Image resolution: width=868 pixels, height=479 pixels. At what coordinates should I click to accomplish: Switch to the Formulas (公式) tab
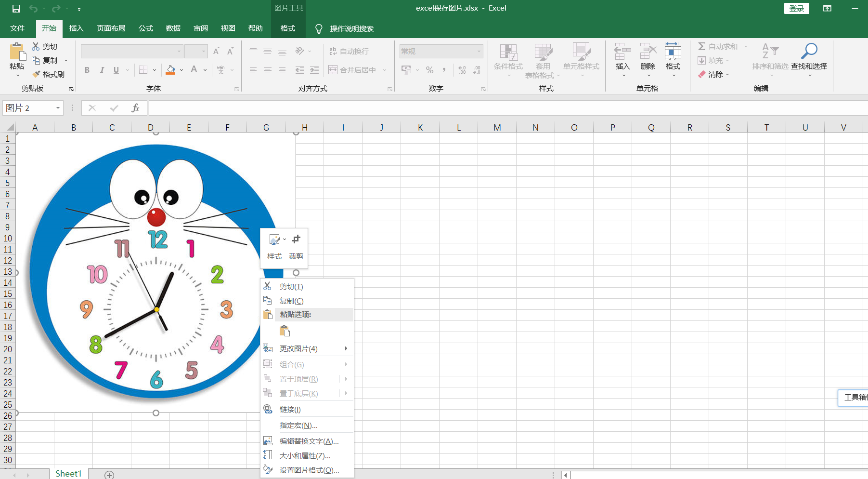point(146,28)
